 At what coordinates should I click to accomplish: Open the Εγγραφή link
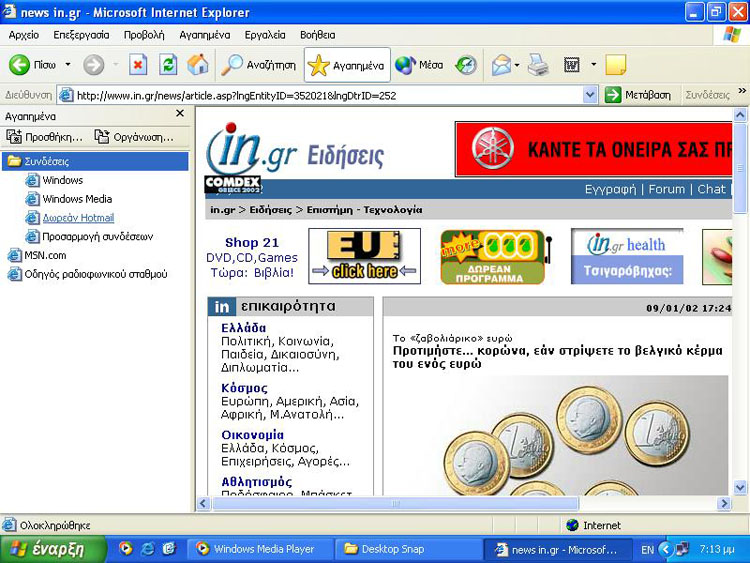point(610,189)
